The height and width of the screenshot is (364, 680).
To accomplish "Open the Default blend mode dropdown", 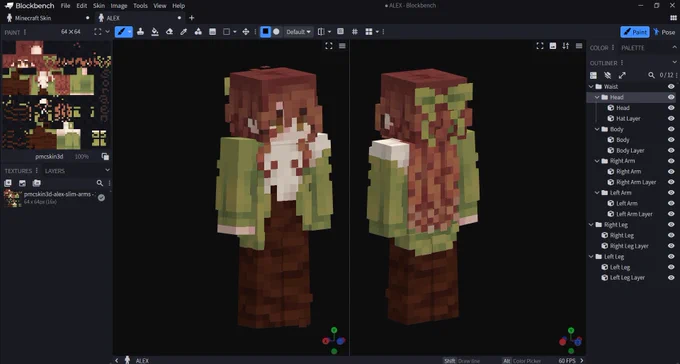I will [x=298, y=32].
